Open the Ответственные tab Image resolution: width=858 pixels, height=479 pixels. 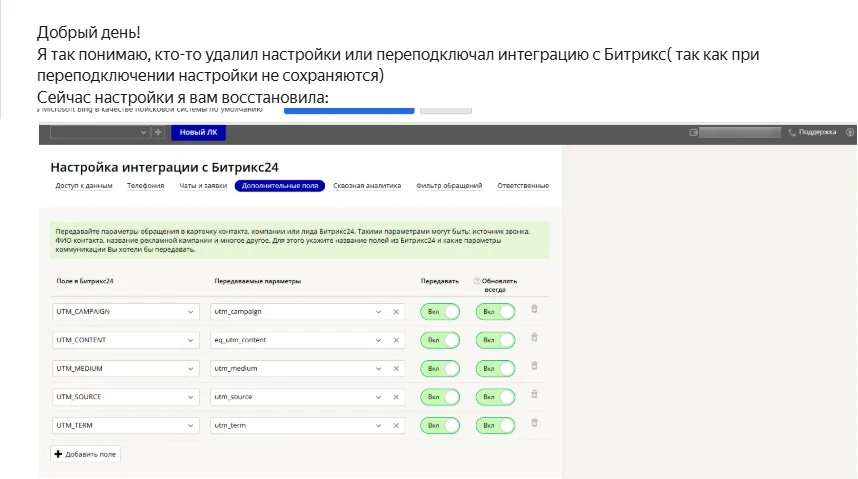[x=523, y=186]
